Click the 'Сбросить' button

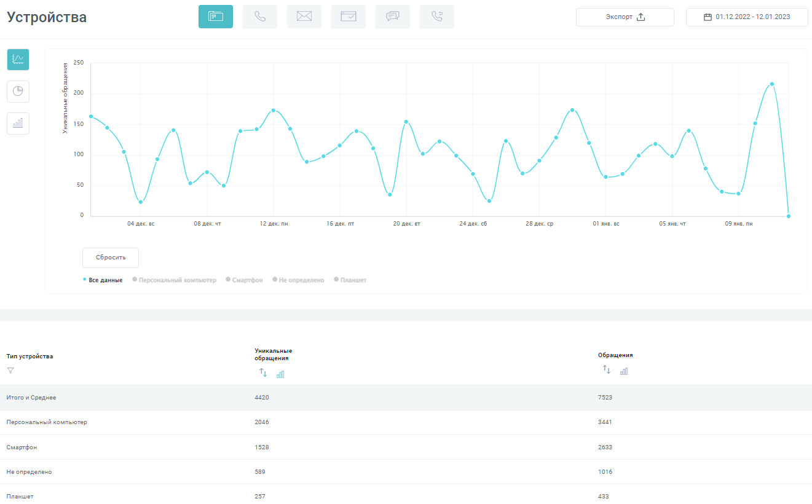click(111, 258)
